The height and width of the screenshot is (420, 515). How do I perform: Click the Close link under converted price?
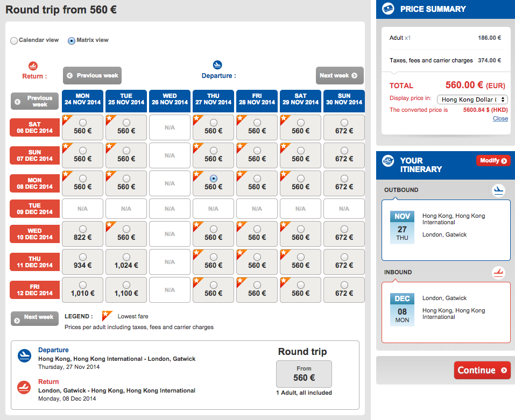point(500,118)
